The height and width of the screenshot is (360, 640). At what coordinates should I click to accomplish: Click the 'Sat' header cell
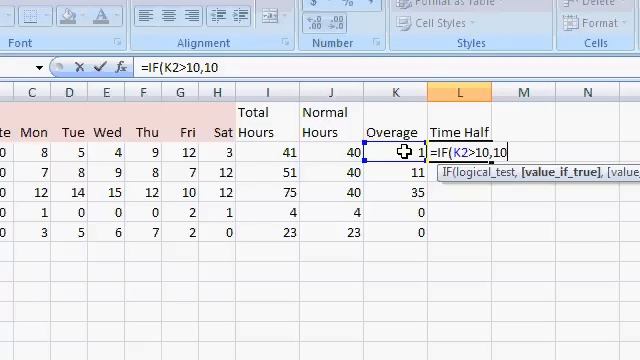[x=217, y=132]
